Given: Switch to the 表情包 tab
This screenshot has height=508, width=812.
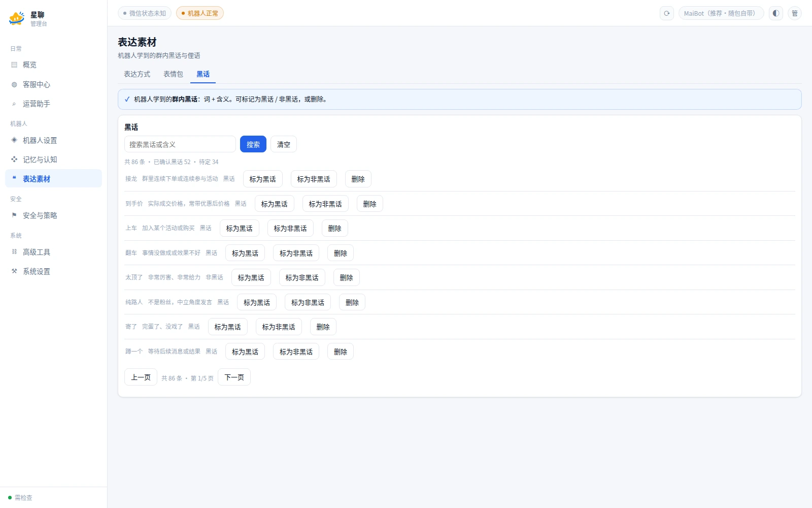Looking at the screenshot, I should 173,74.
